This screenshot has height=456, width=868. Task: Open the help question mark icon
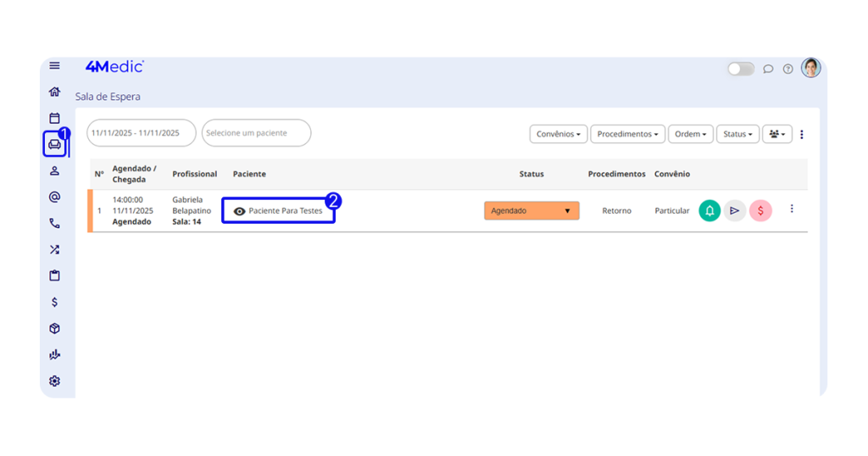[787, 69]
